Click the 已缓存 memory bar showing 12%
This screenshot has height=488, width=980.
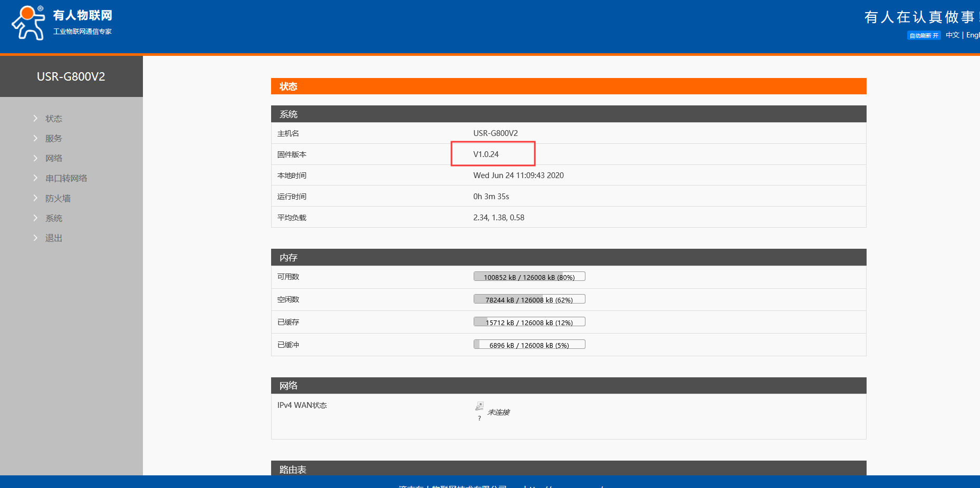click(x=529, y=322)
